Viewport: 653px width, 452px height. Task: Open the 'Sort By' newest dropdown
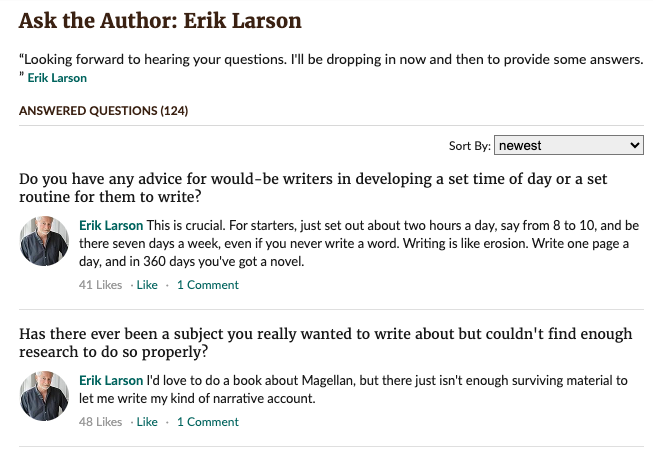point(568,145)
